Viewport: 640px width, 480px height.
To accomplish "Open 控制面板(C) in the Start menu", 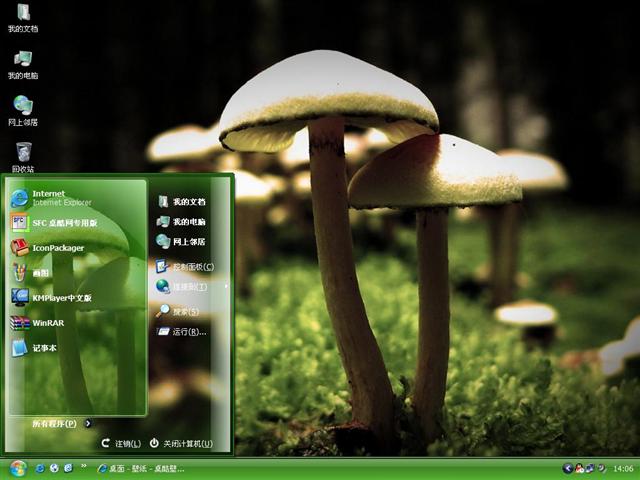I will pyautogui.click(x=190, y=267).
